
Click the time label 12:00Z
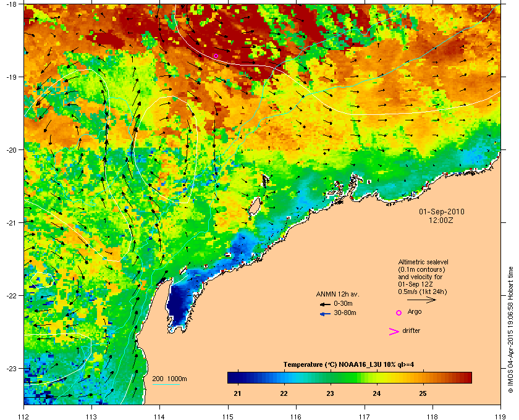[441, 220]
